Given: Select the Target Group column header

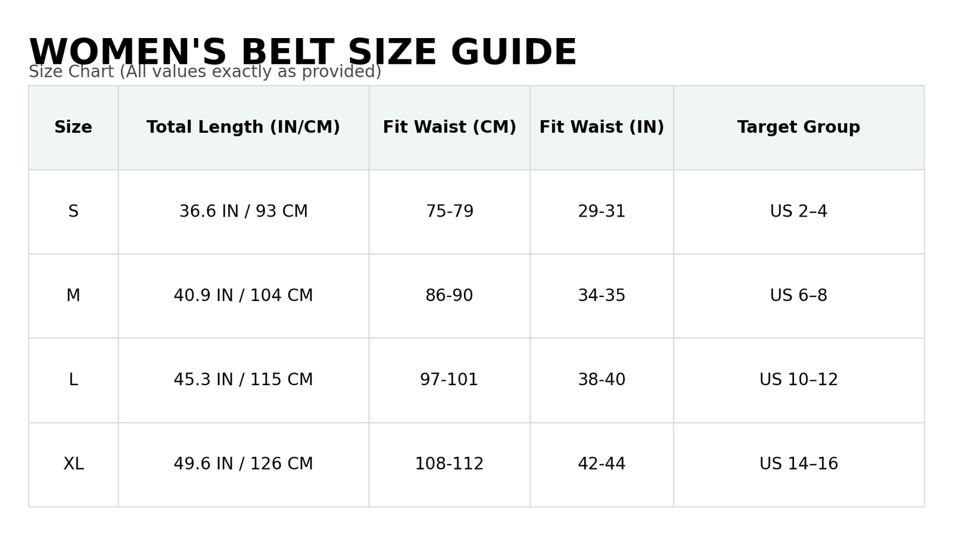Looking at the screenshot, I should [798, 127].
